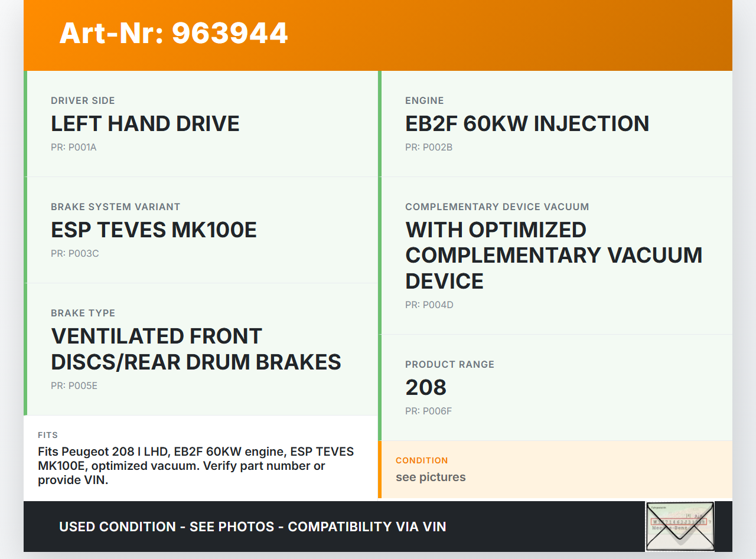Click the Art-Nr: 963944 header title
This screenshot has width=756, height=559.
(174, 33)
